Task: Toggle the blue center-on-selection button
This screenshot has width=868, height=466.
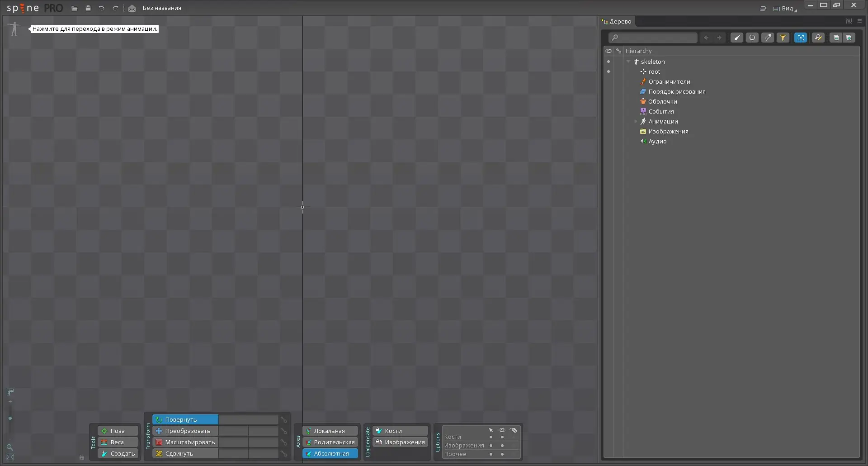Action: click(x=801, y=38)
